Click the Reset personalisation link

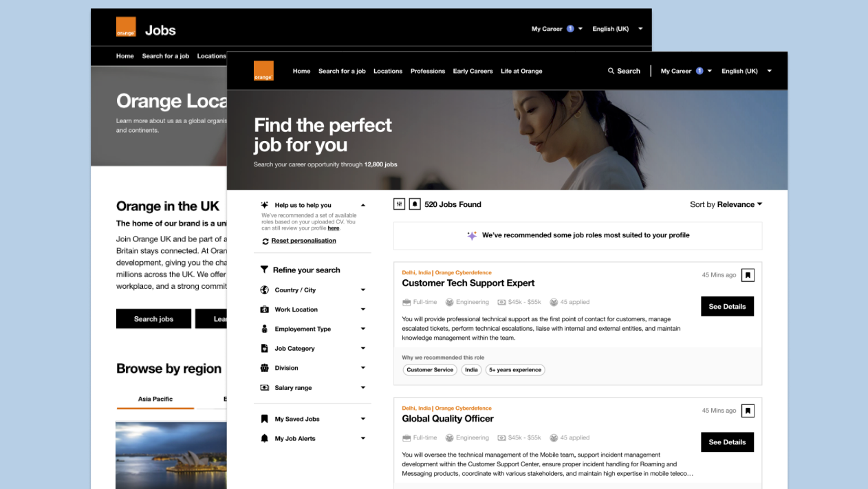[x=303, y=241]
